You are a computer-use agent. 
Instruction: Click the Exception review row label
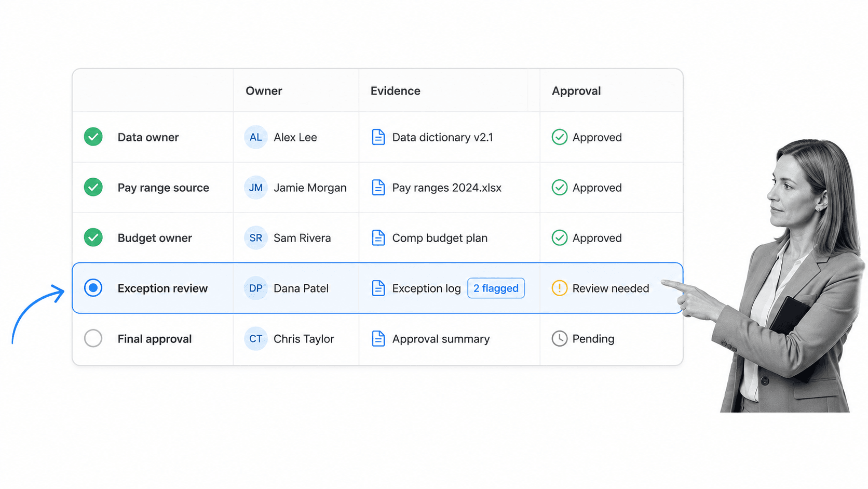[x=162, y=288]
